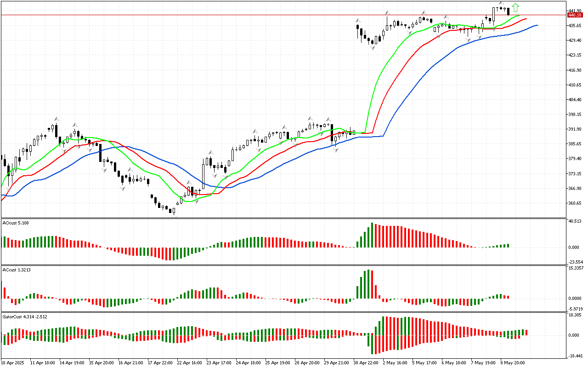
Task: Click the 15.3357 value on AC scale
Action: (x=576, y=268)
